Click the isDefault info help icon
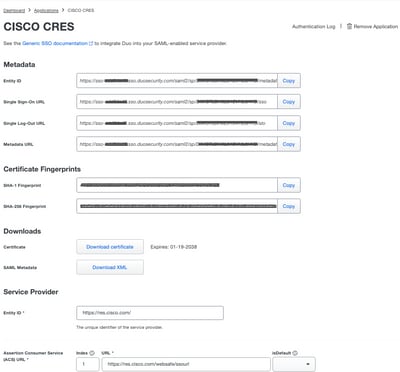The height and width of the screenshot is (372, 400). [x=295, y=353]
